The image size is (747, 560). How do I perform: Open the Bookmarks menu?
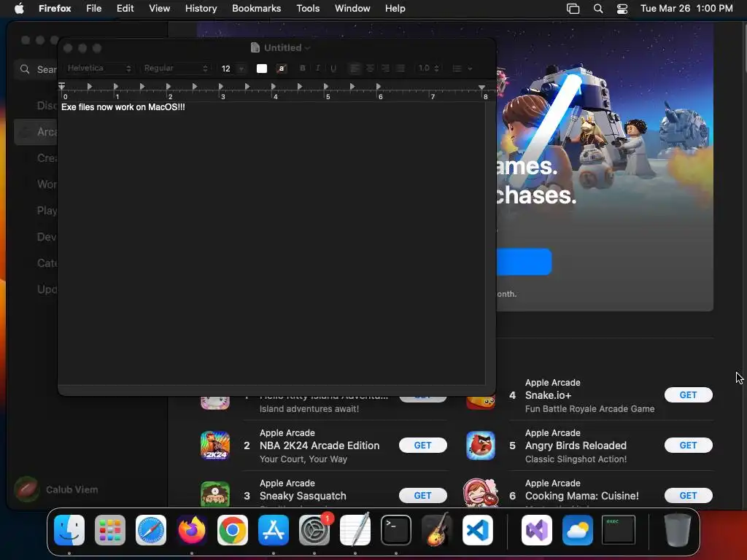[x=256, y=9]
